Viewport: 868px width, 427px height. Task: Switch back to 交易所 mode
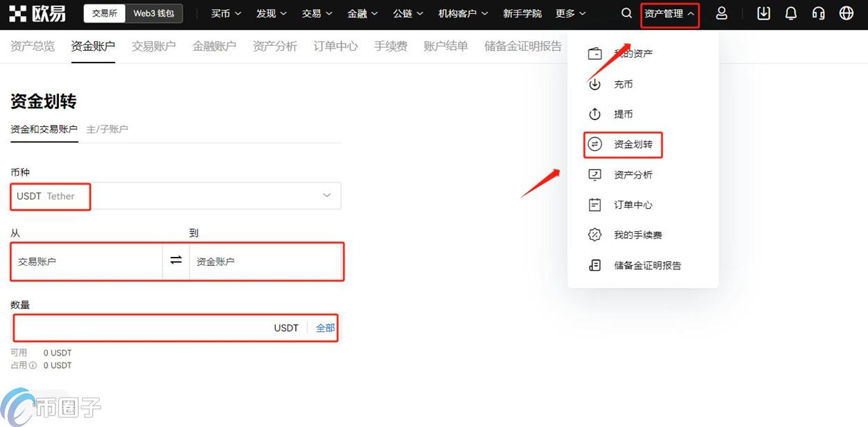click(104, 13)
